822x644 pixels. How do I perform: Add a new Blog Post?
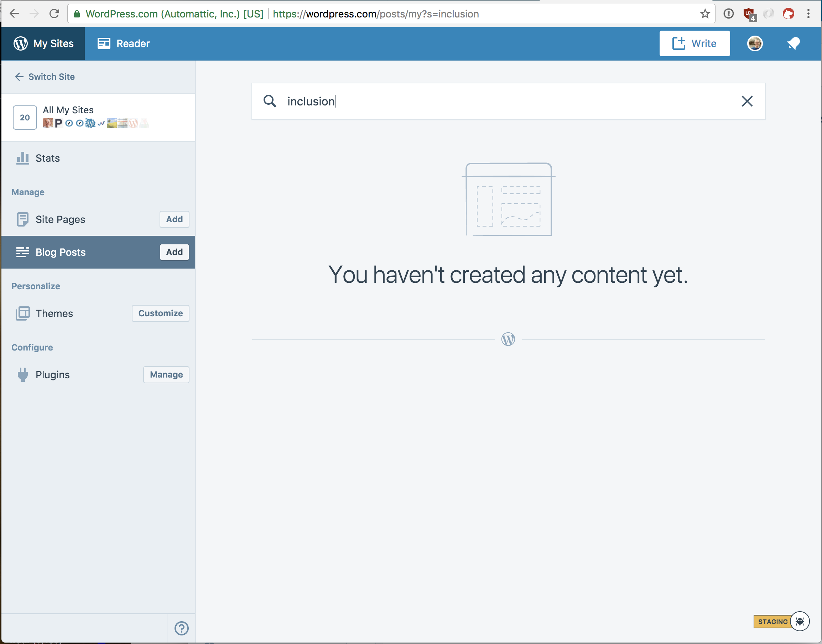(x=174, y=252)
